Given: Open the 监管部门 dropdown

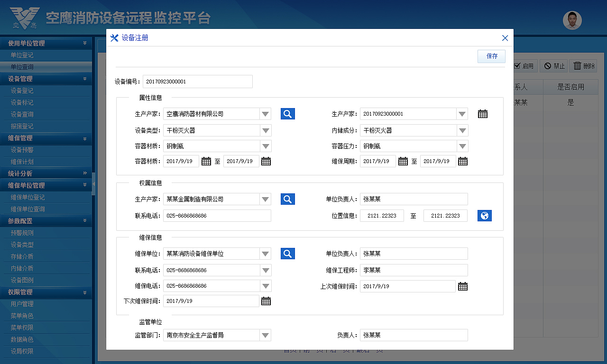Looking at the screenshot, I should pos(266,335).
